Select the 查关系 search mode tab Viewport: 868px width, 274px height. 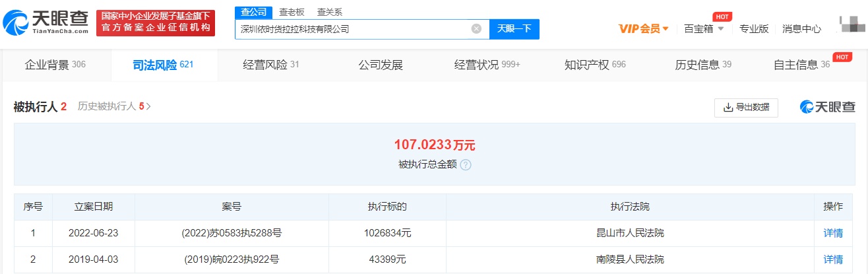coord(330,12)
